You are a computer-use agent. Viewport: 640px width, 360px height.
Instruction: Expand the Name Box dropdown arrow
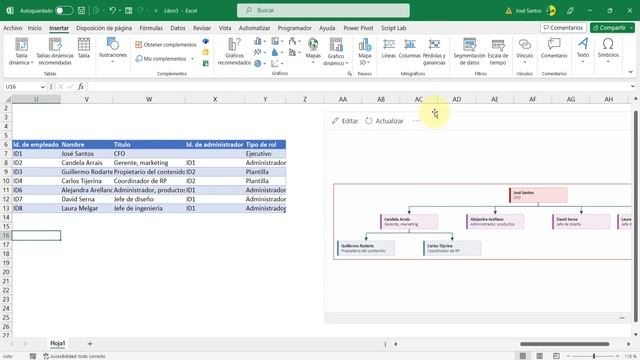pos(42,87)
